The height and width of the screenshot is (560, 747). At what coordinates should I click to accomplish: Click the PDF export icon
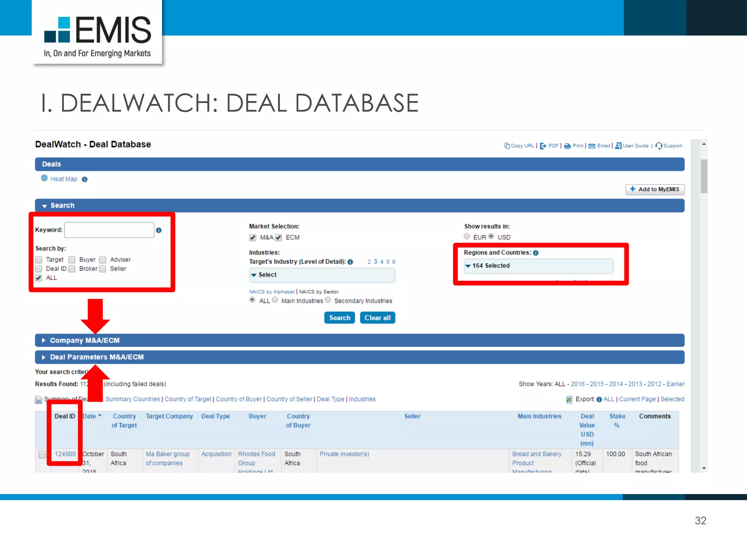[x=543, y=146]
